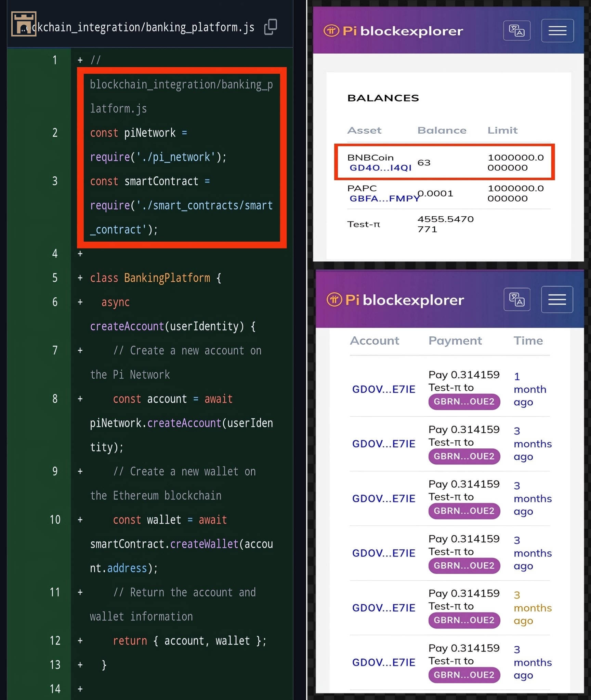Click line number 5 in the code gutter
Viewport: 591px width, 700px height.
tap(55, 278)
